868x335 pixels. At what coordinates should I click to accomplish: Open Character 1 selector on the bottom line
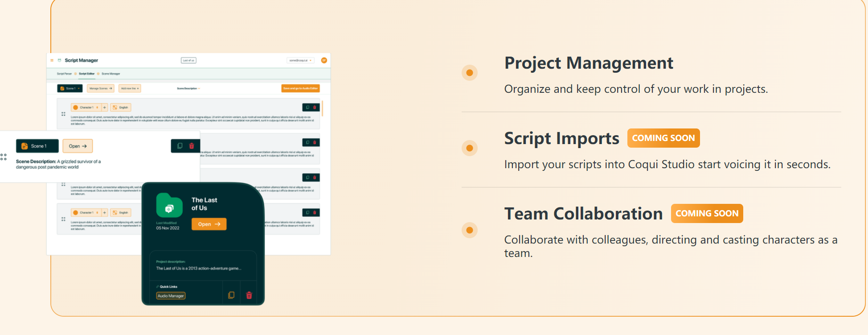(86, 213)
